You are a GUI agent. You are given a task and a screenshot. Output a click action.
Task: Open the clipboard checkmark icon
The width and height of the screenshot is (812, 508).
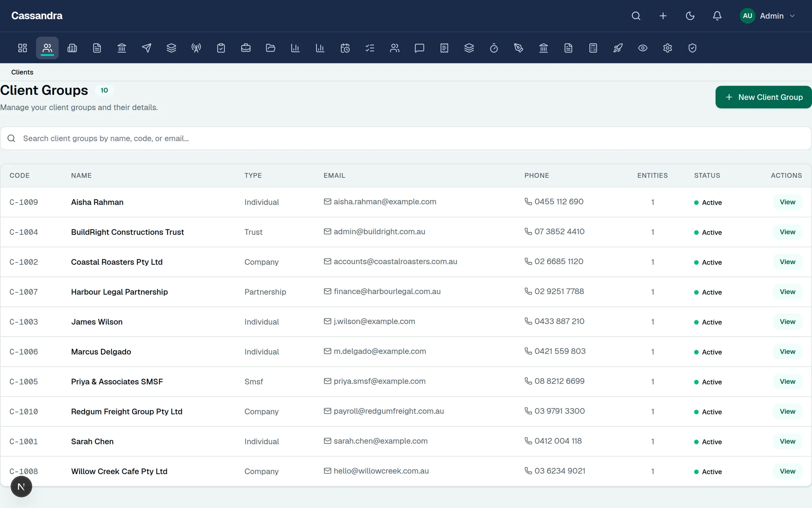tap(221, 48)
